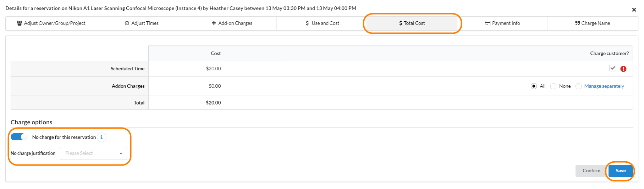Switch to the Use and Cost tab
The width and height of the screenshot is (644, 189).
[322, 23]
